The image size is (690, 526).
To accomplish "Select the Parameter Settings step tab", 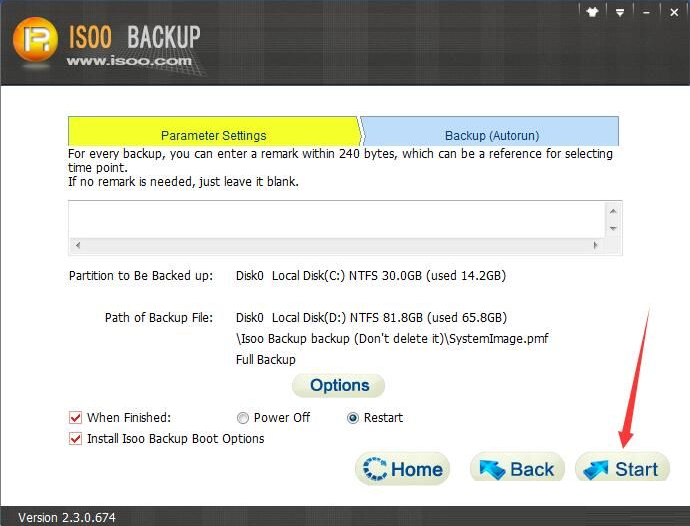I will (214, 131).
